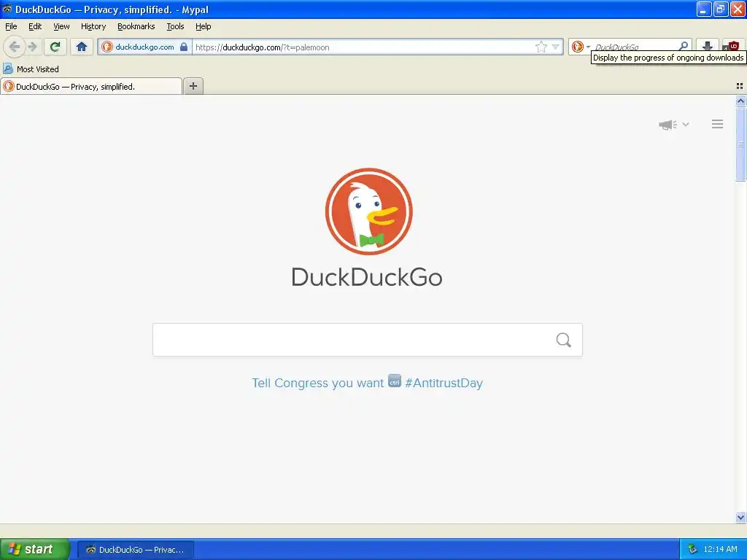
Task: Click the DuckDuckGo wordmark text
Action: click(x=367, y=277)
